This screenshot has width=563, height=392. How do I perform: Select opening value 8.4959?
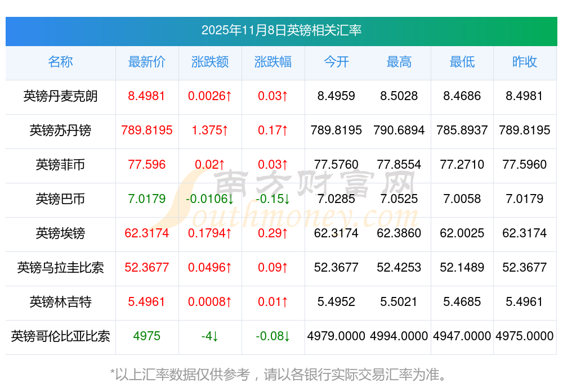pyautogui.click(x=336, y=96)
